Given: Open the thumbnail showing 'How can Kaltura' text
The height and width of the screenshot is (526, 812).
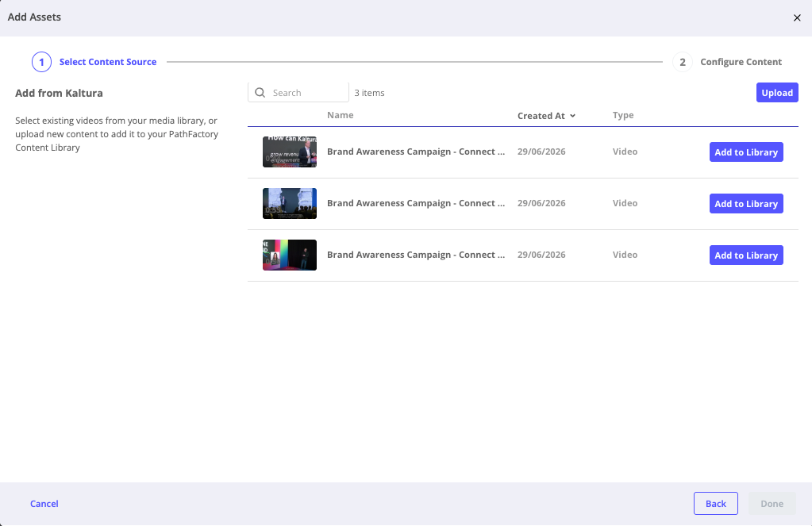Looking at the screenshot, I should (290, 152).
